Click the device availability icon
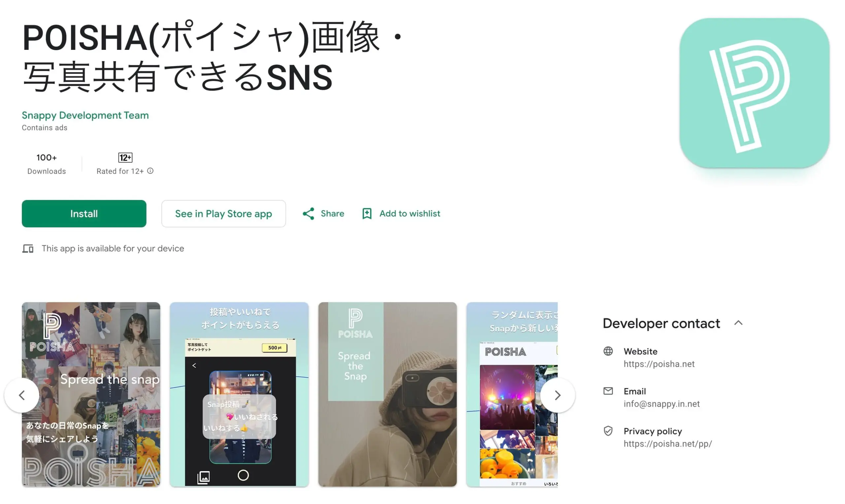Screen dimensions: 845x504 (x=28, y=248)
